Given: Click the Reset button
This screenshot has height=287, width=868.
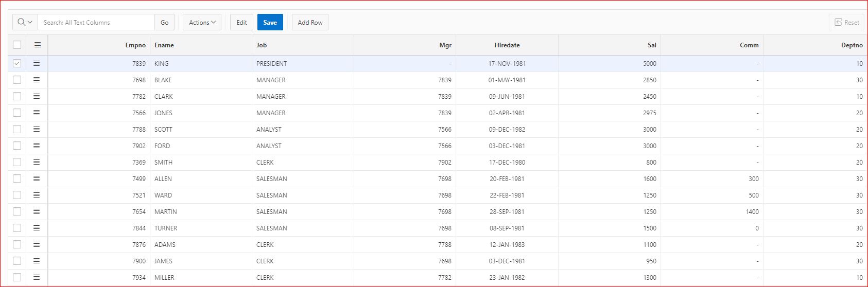Looking at the screenshot, I should point(846,22).
